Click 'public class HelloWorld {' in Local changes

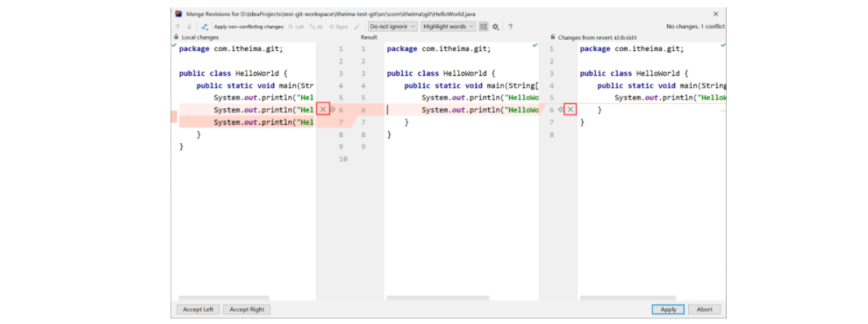(x=233, y=73)
